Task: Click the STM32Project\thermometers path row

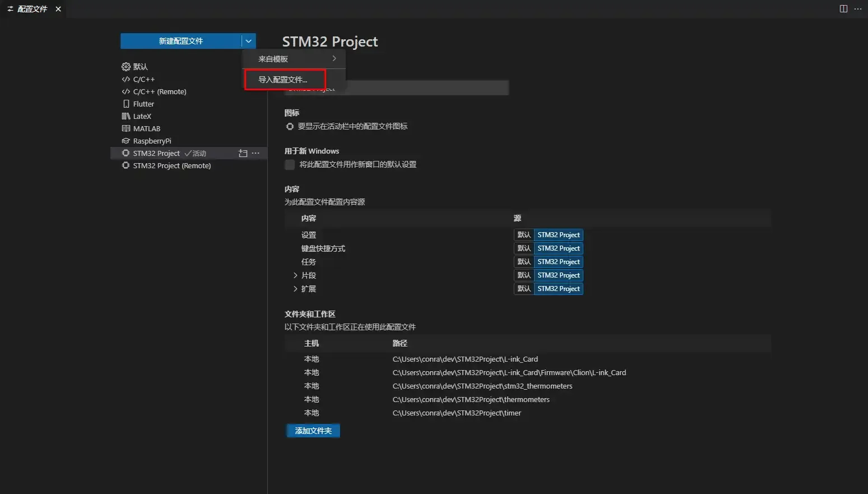Action: coord(528,399)
